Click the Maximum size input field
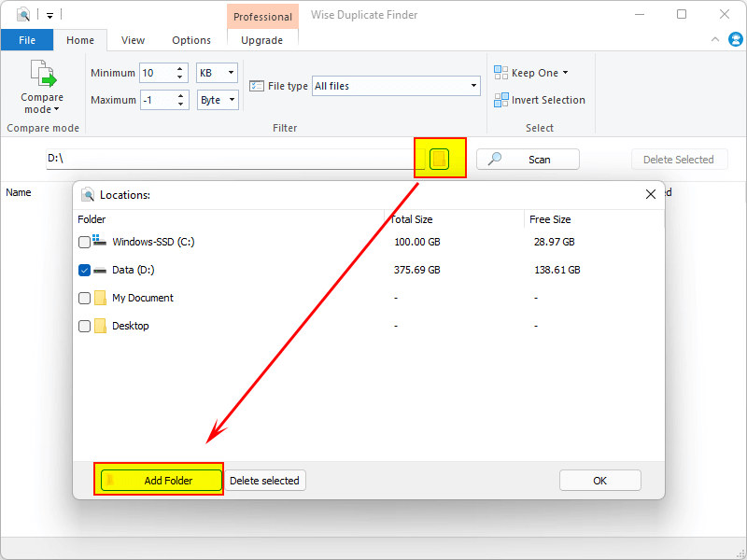The width and height of the screenshot is (747, 560). coord(159,100)
